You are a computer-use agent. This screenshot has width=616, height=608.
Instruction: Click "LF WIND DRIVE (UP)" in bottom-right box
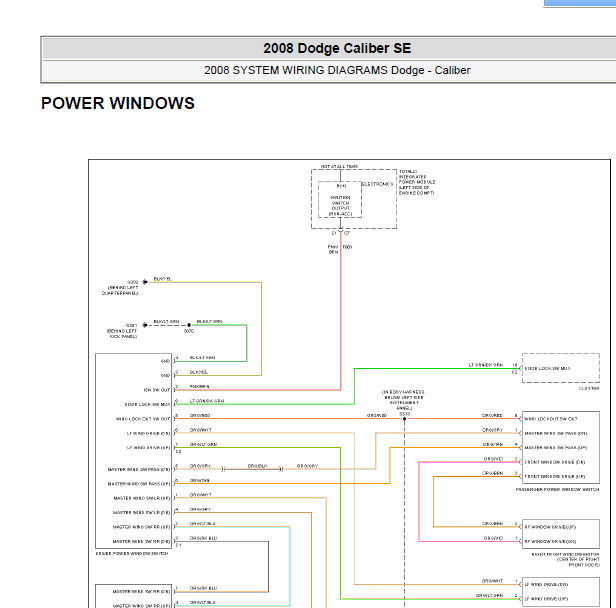pos(546,599)
